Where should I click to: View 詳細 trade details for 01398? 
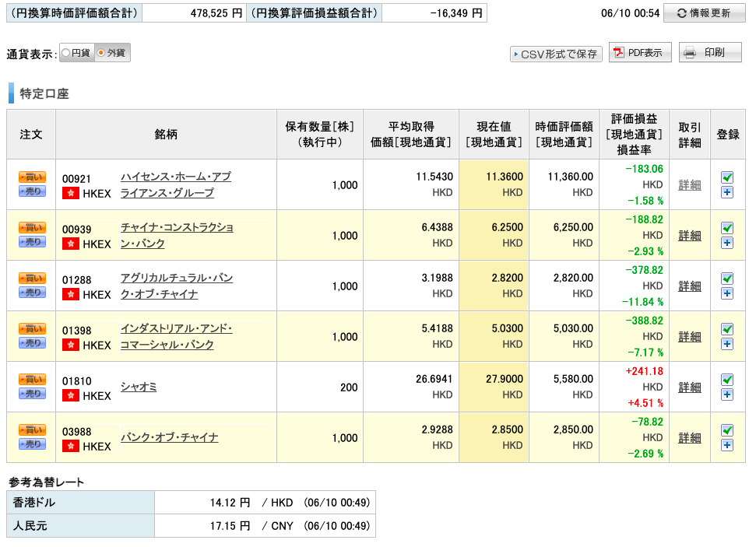pyautogui.click(x=690, y=337)
